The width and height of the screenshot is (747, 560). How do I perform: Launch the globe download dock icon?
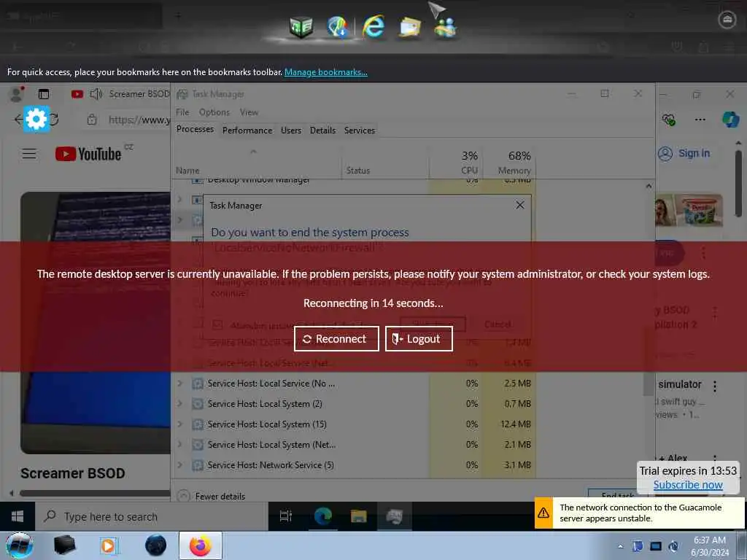coord(338,27)
